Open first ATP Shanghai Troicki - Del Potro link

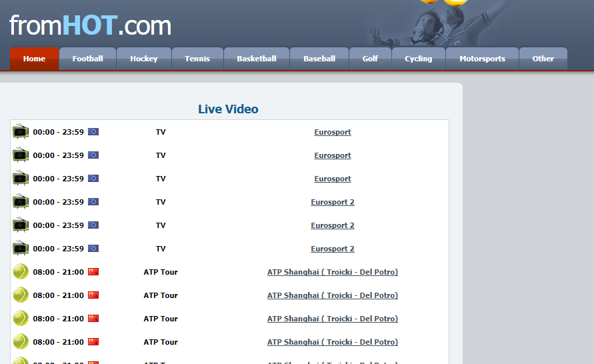point(333,272)
